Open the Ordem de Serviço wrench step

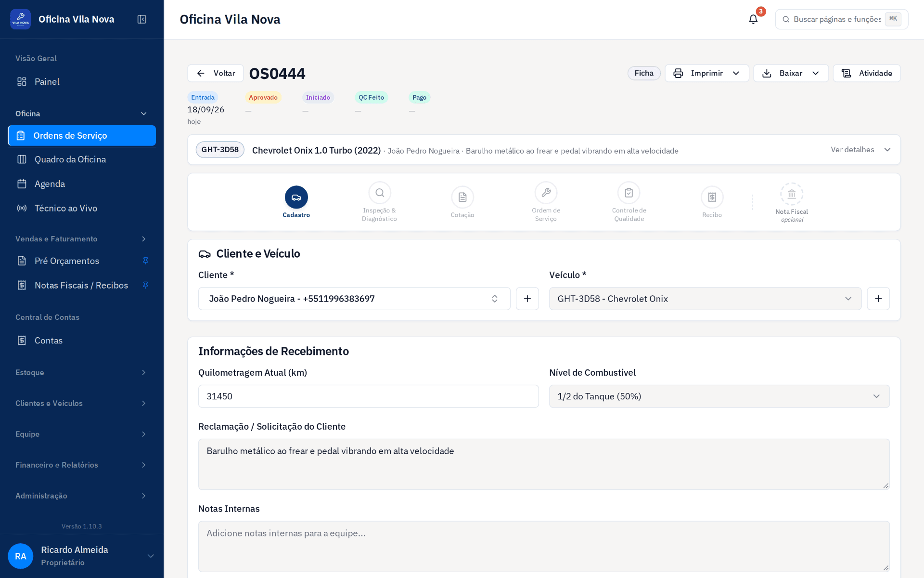coord(546,193)
